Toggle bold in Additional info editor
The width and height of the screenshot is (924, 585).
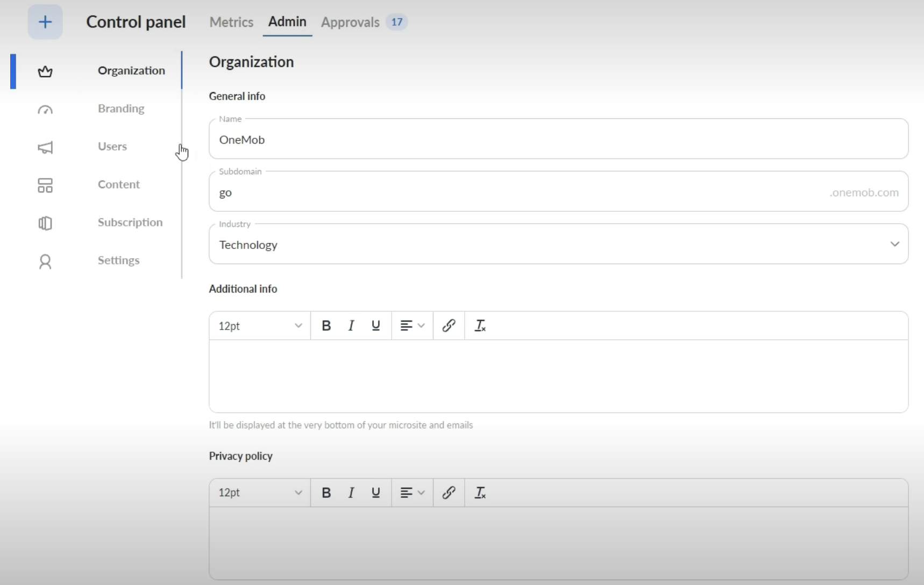326,325
